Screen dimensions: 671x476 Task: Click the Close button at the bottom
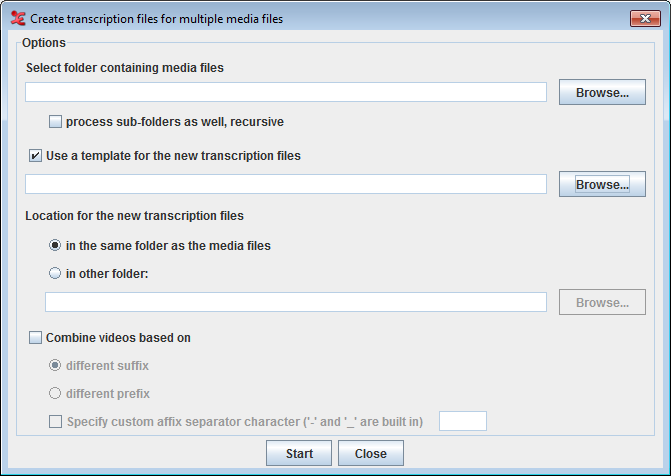[x=371, y=453]
